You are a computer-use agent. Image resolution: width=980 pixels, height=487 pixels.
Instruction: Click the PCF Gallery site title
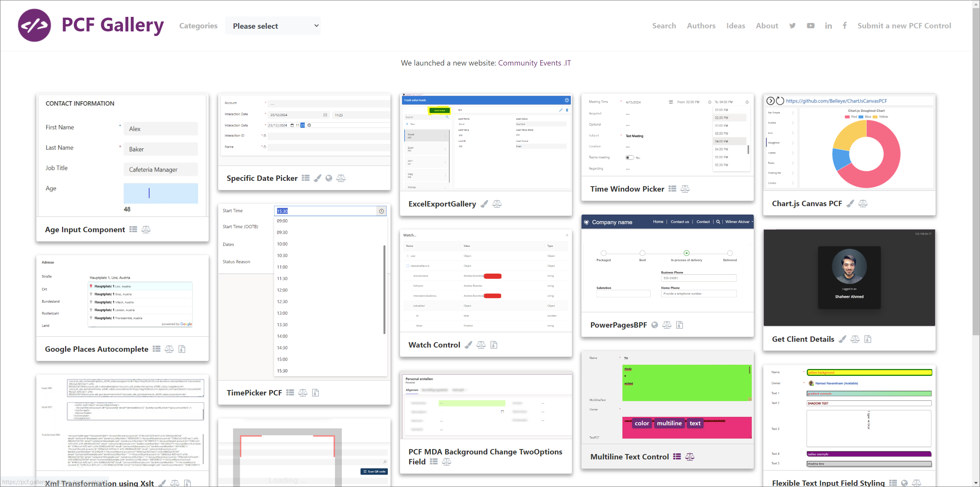pos(113,25)
